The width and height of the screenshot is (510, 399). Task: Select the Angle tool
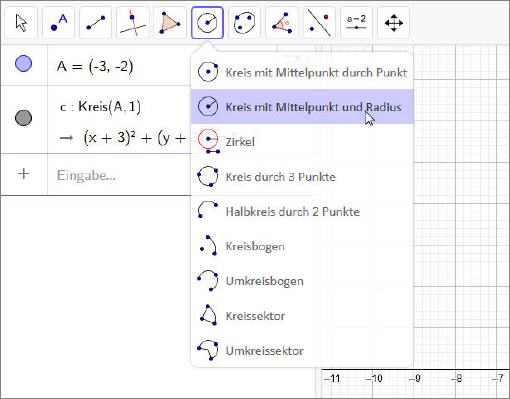click(x=282, y=23)
